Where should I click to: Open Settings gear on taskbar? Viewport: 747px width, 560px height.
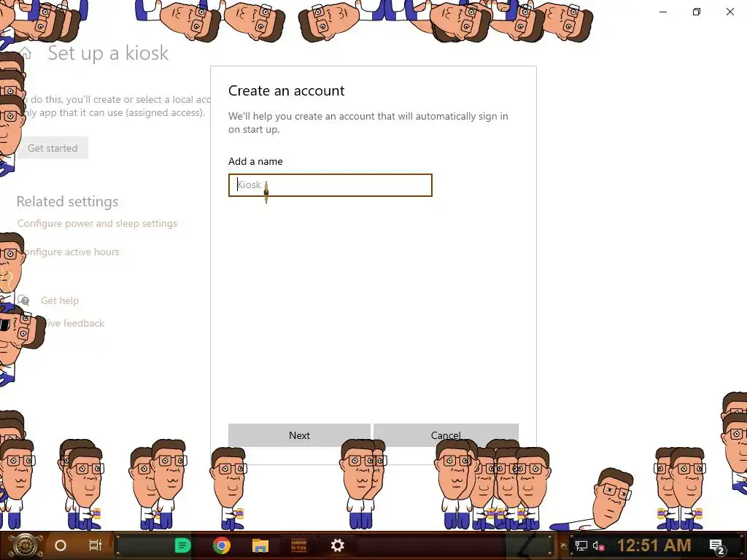point(337,545)
